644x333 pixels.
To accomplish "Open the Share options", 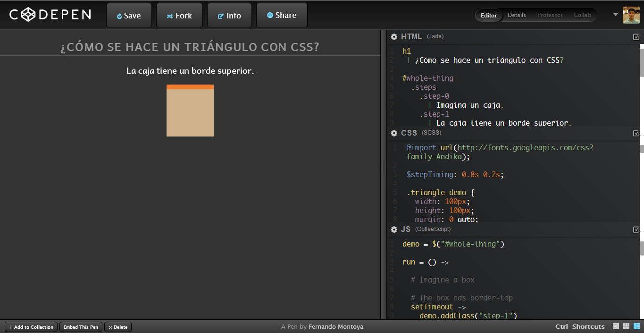I will click(282, 15).
